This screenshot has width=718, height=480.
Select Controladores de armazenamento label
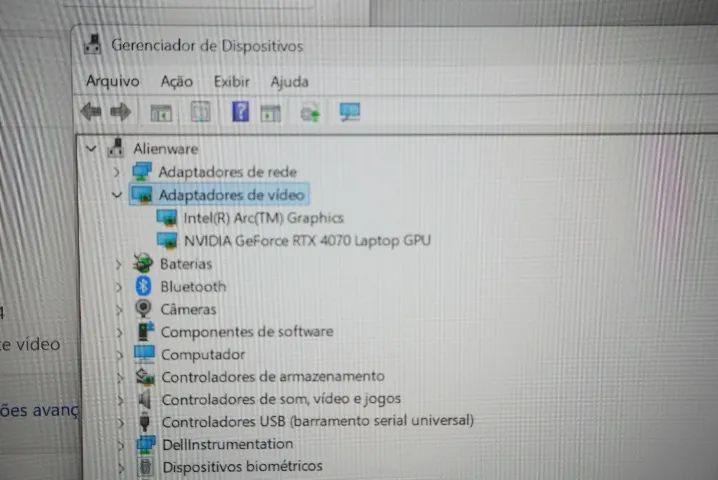(273, 376)
